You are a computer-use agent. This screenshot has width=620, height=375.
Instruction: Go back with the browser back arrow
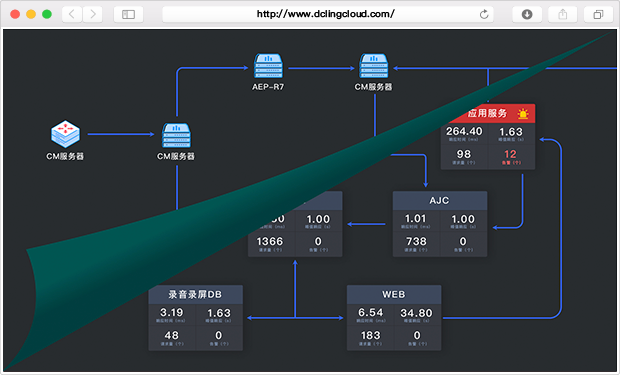(x=72, y=14)
